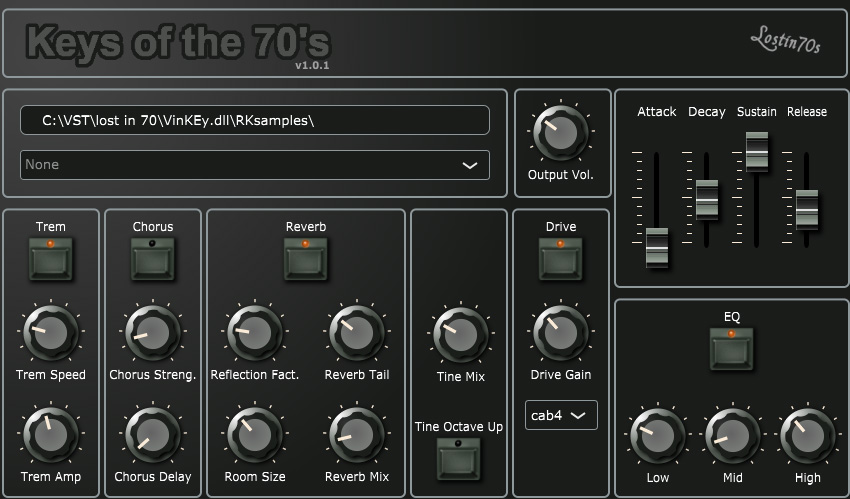Toggle the EQ switch
Viewport: 850px width, 499px height.
pyautogui.click(x=732, y=349)
